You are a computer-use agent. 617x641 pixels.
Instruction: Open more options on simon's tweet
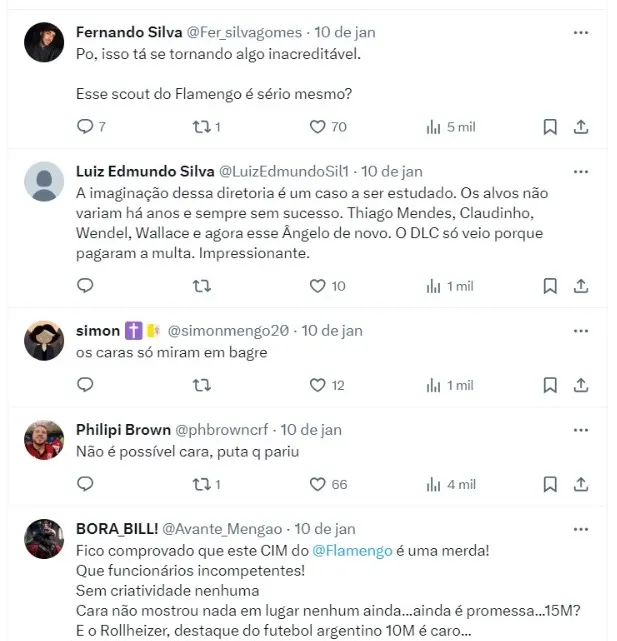click(x=581, y=330)
